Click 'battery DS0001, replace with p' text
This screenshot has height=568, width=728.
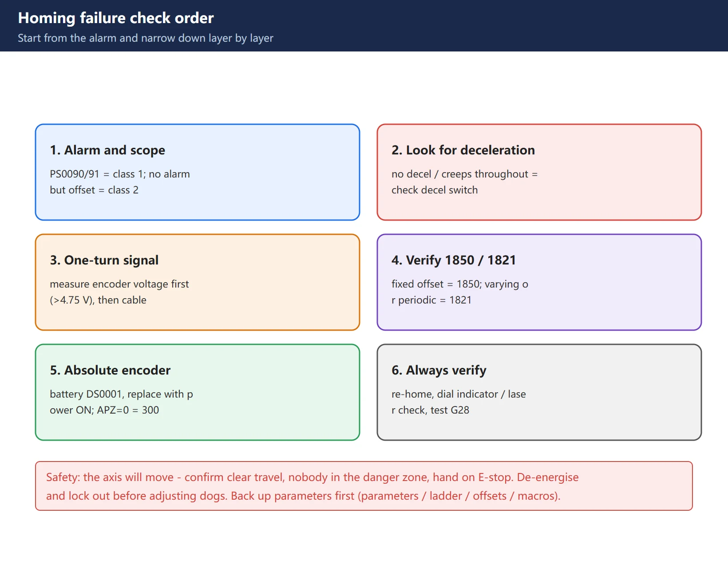coord(121,394)
